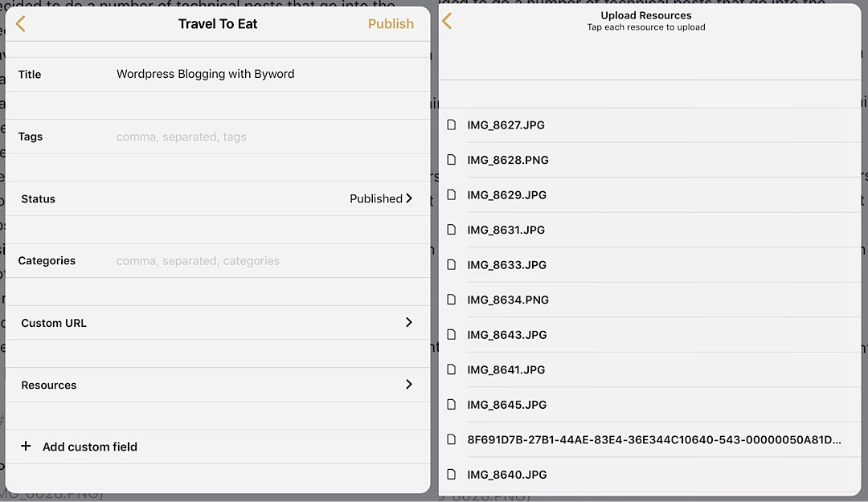The width and height of the screenshot is (868, 502).
Task: Tap file icon beside IMG_8629.JPG
Action: coord(452,195)
